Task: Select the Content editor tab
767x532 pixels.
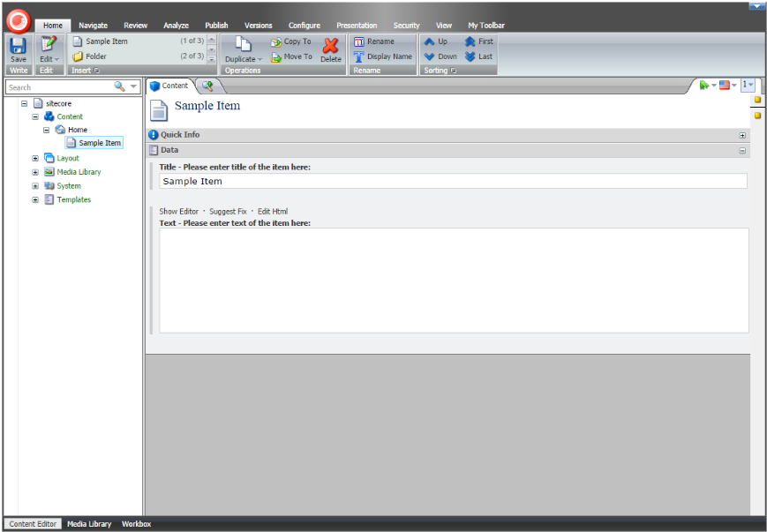Action: tap(169, 86)
